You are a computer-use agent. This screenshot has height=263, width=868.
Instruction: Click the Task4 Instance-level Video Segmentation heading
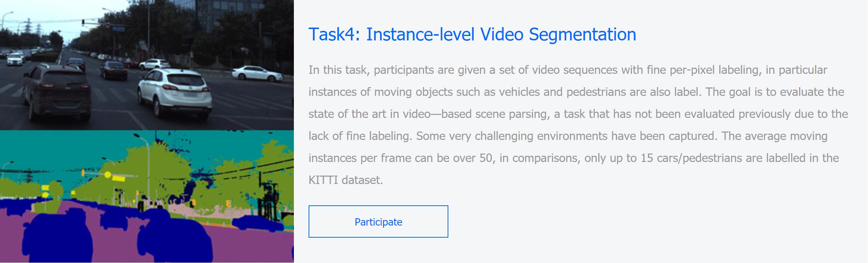(x=472, y=35)
